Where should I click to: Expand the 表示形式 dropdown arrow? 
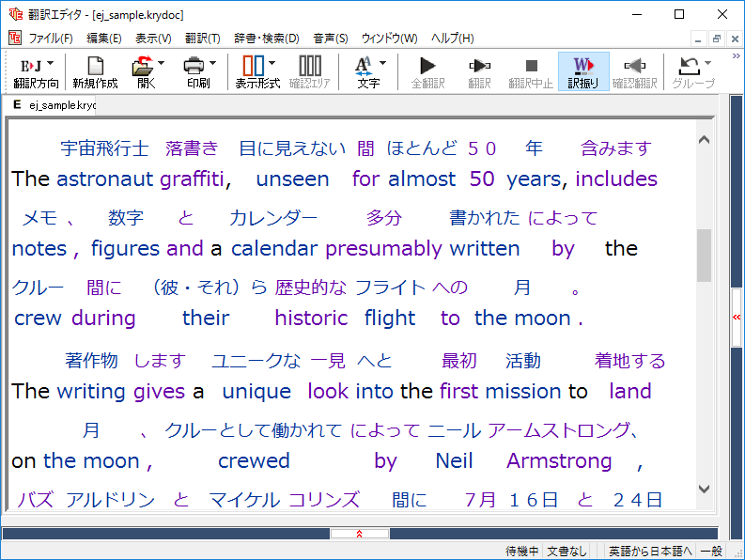point(272,64)
